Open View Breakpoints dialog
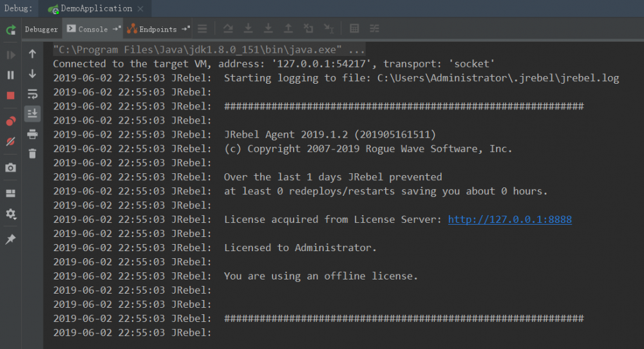This screenshot has height=349, width=644. [10, 121]
